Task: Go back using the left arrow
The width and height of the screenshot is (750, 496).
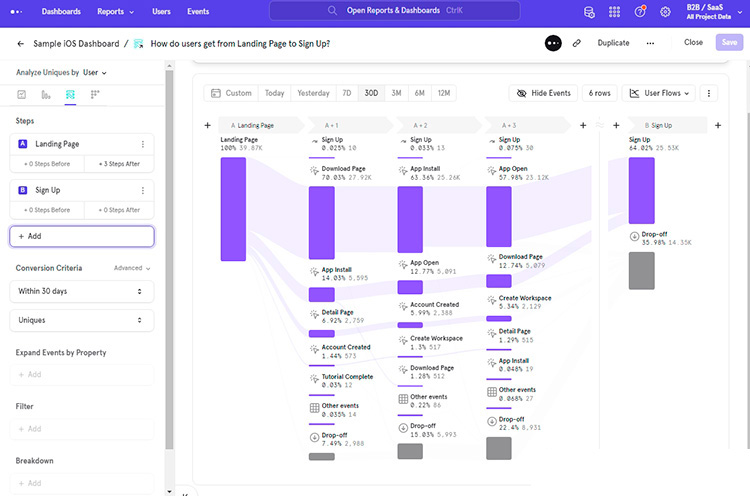Action: pos(21,44)
